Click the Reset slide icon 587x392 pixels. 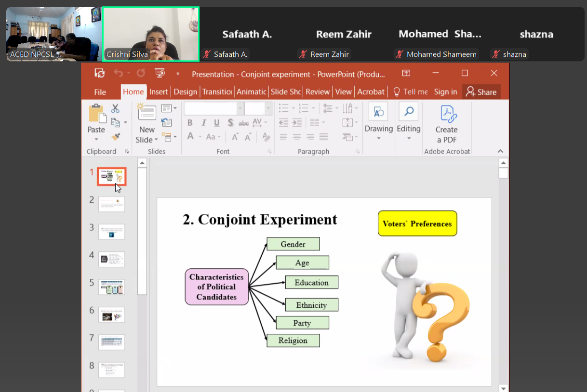coord(166,122)
